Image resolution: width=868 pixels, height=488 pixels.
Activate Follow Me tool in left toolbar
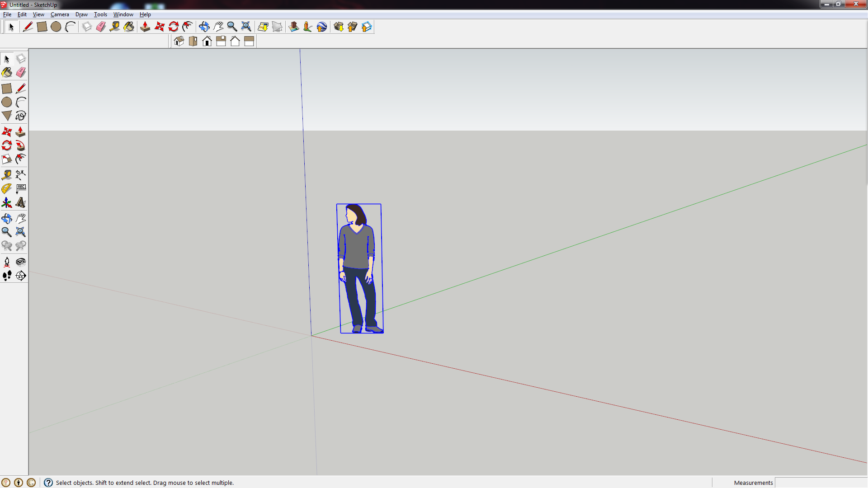click(x=21, y=145)
